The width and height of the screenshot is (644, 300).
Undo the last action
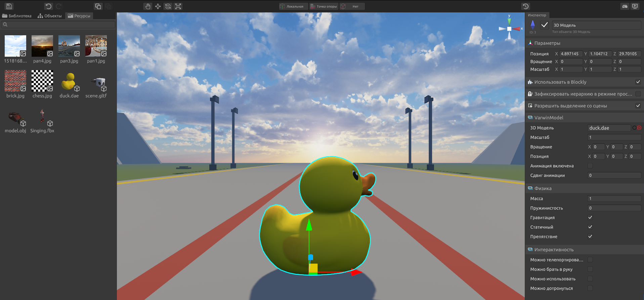(48, 6)
